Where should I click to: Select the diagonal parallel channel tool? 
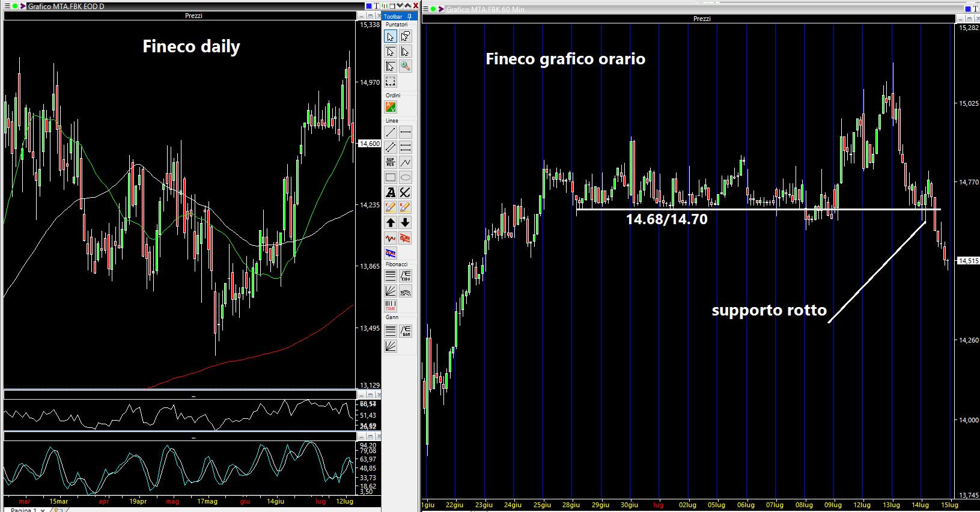pos(391,147)
